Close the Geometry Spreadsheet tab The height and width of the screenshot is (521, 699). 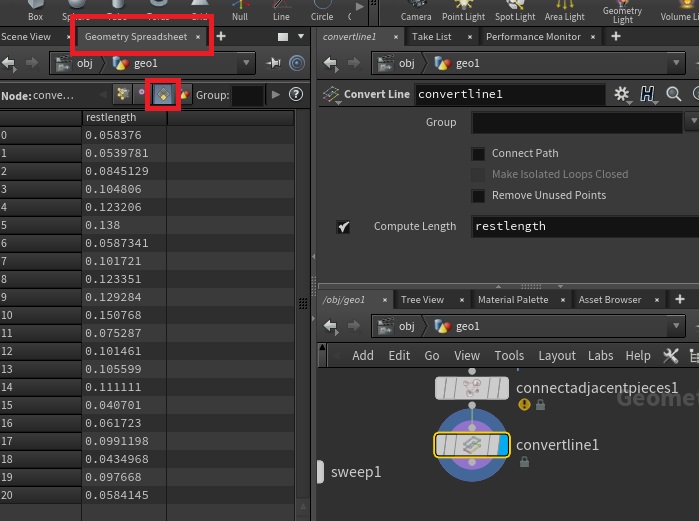[x=198, y=37]
